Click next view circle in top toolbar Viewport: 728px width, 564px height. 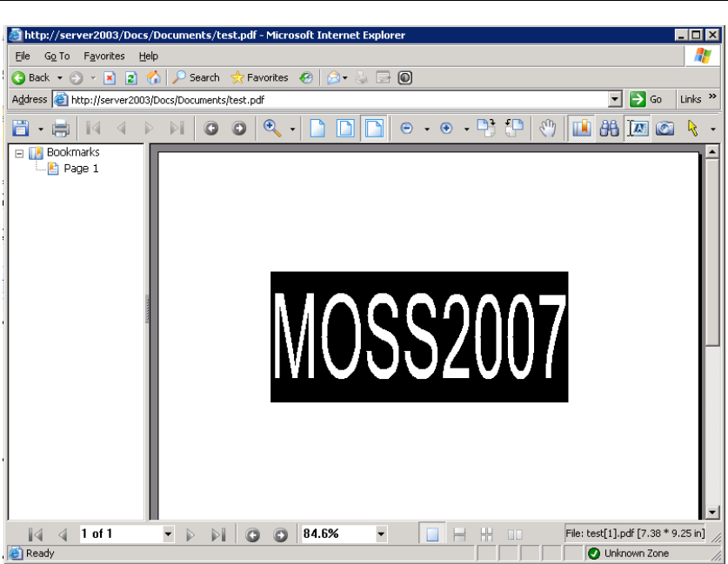(x=239, y=129)
